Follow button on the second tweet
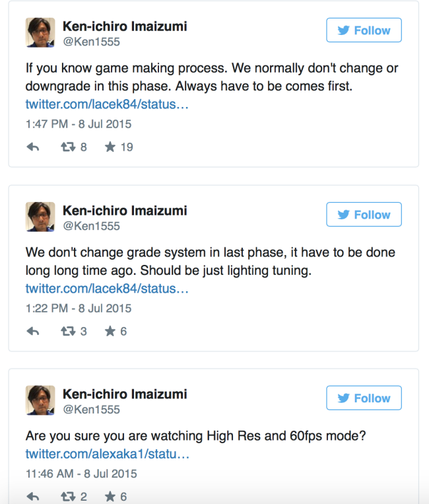The image size is (429, 504). tap(364, 215)
